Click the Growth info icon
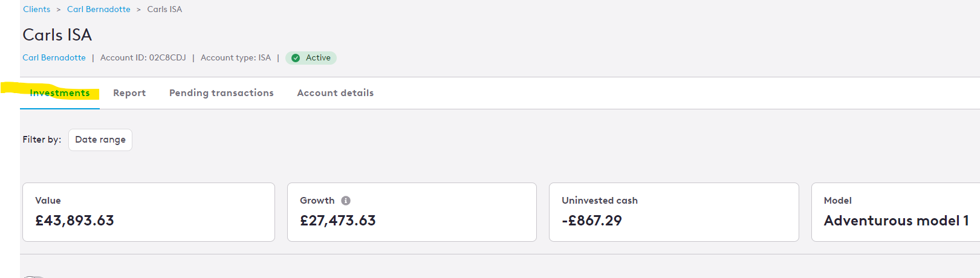This screenshot has height=278, width=980. (x=346, y=201)
